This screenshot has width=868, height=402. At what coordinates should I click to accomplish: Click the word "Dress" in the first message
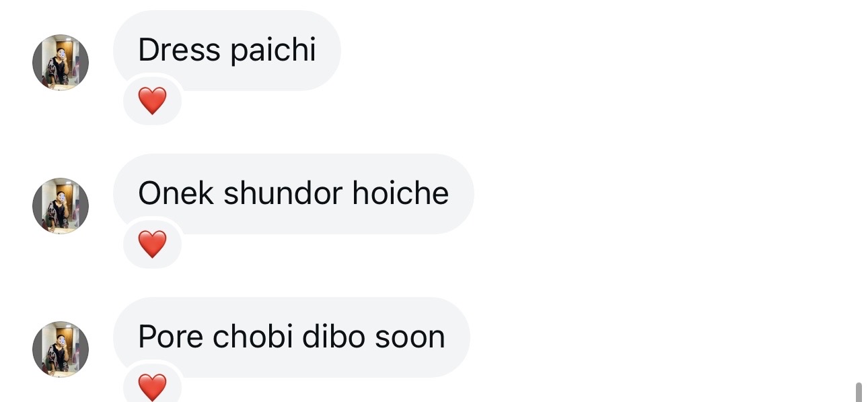tap(179, 51)
